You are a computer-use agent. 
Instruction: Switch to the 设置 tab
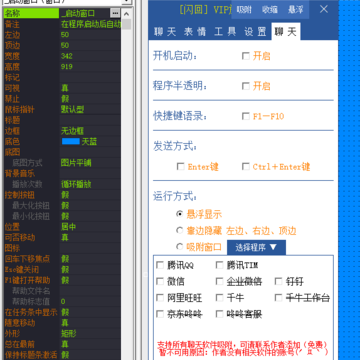(255, 32)
